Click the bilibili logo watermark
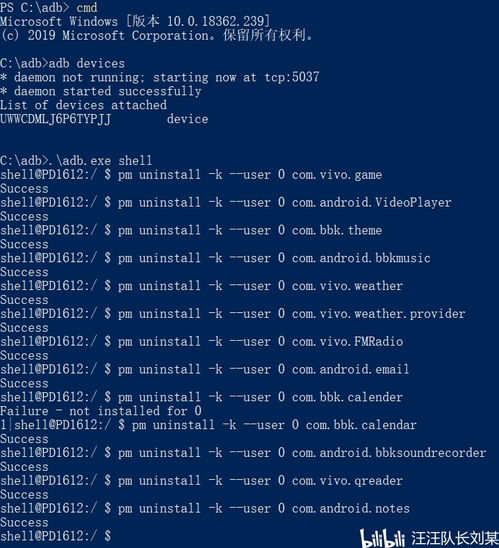This screenshot has height=548, width=499. click(x=382, y=537)
